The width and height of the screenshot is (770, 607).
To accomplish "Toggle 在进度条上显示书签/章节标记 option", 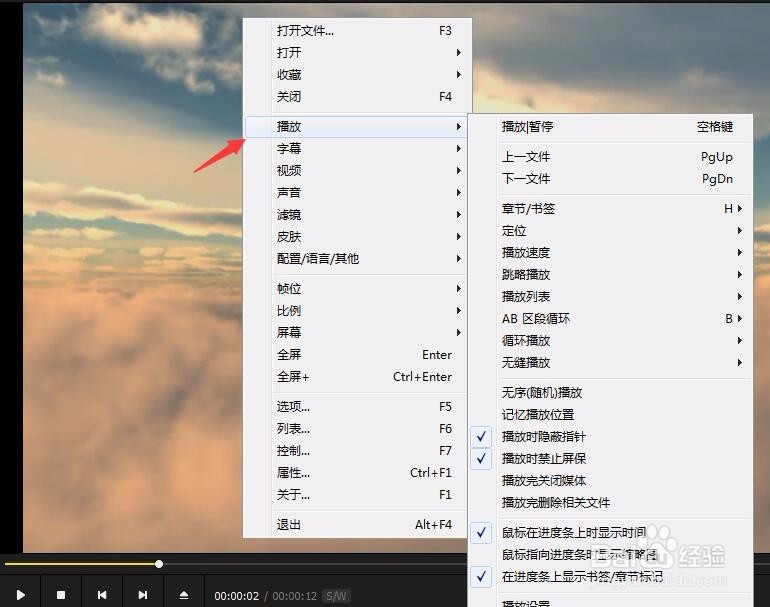I will (610, 576).
